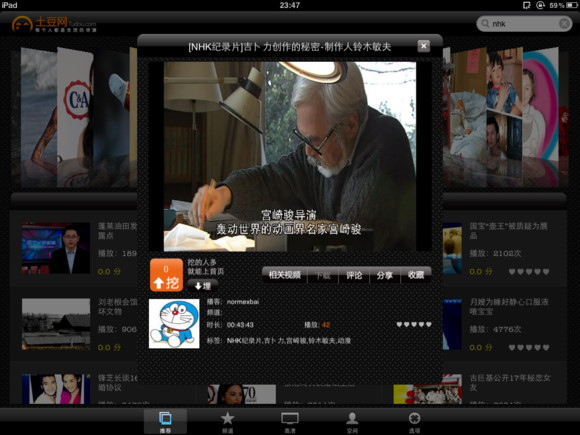This screenshot has height=435, width=580.
Task: Open the HD screen tab icon
Action: [x=290, y=418]
